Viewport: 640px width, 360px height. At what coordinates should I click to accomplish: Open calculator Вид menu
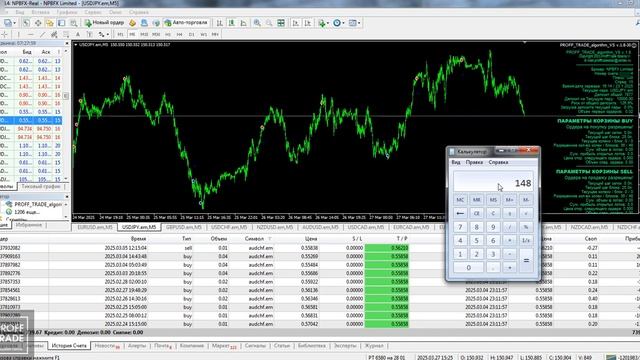(x=456, y=162)
